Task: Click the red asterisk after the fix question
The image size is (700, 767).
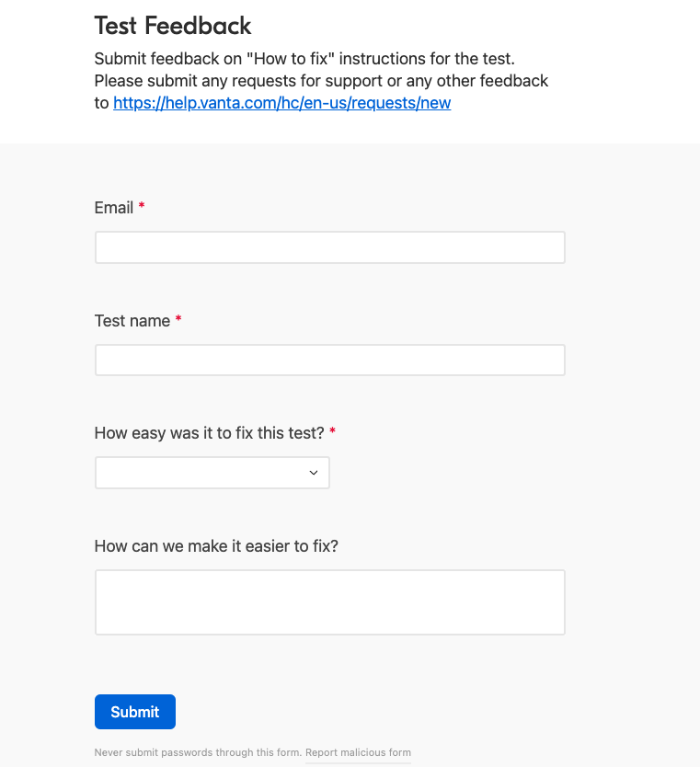Action: coord(333,431)
